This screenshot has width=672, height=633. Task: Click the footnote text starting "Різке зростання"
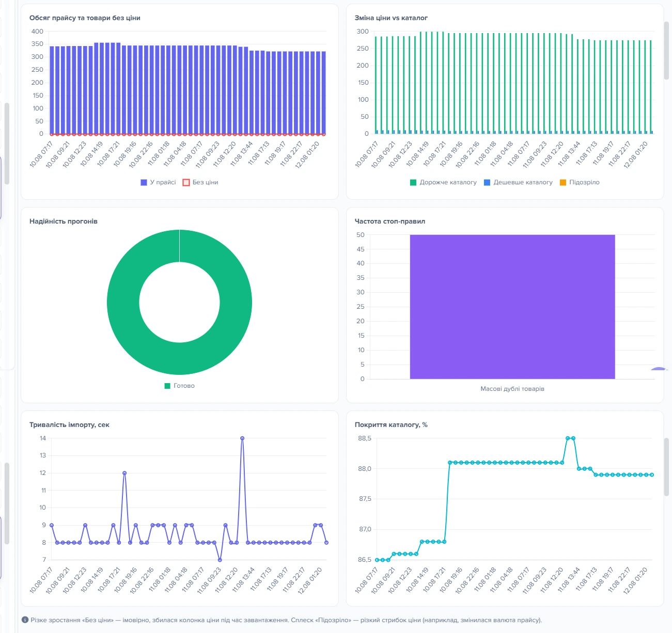point(286,620)
